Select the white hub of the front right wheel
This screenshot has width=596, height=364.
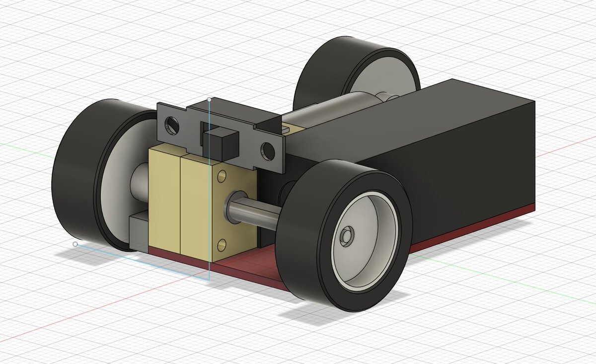364,240
